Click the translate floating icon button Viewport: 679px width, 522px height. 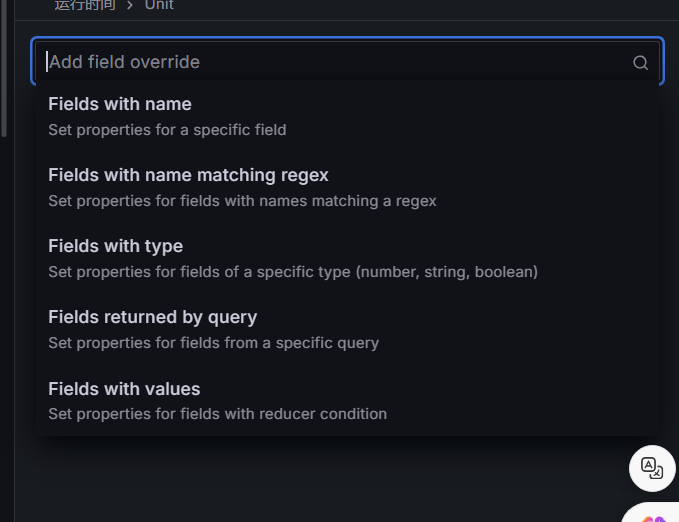[x=652, y=468]
